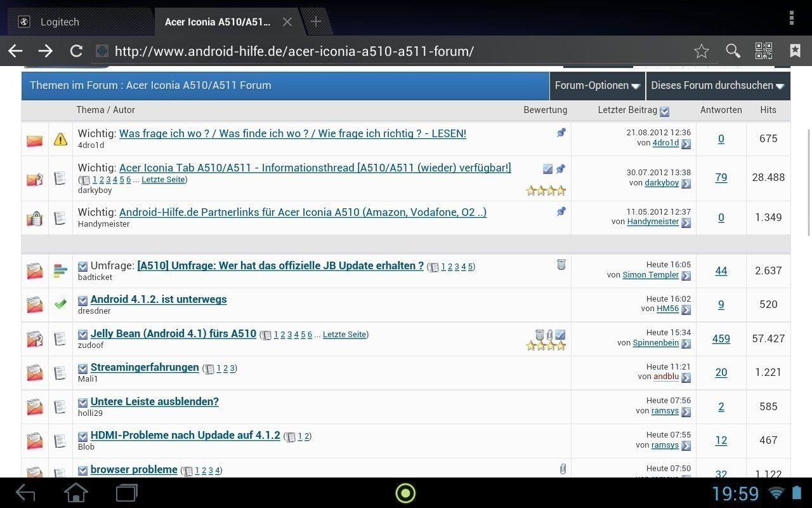Click lock icon on Partnerlinks thread row

[x=34, y=218]
